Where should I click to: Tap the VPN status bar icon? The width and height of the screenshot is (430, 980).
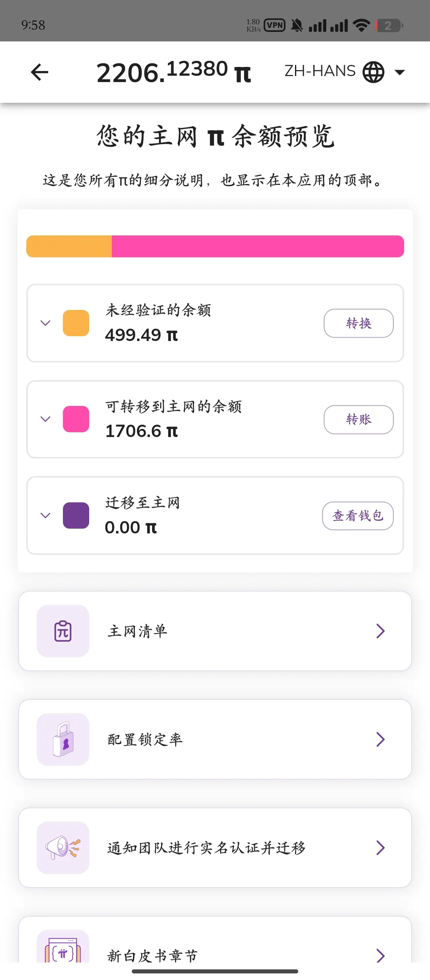click(275, 25)
